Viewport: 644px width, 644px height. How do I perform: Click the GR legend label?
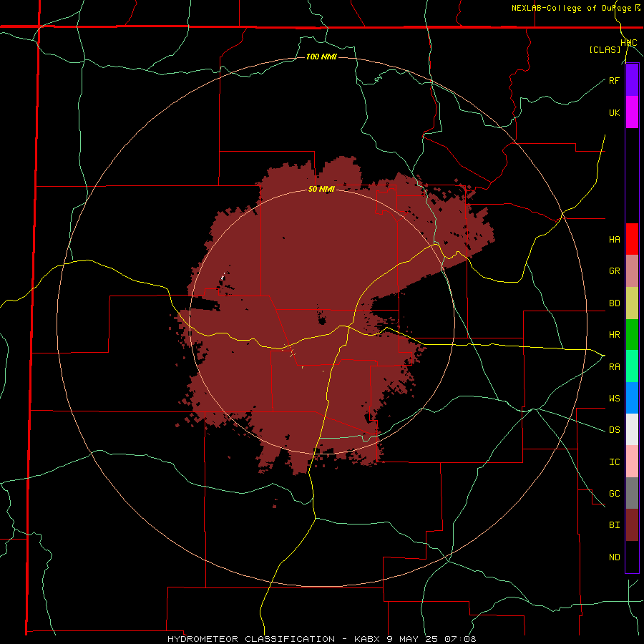click(614, 271)
